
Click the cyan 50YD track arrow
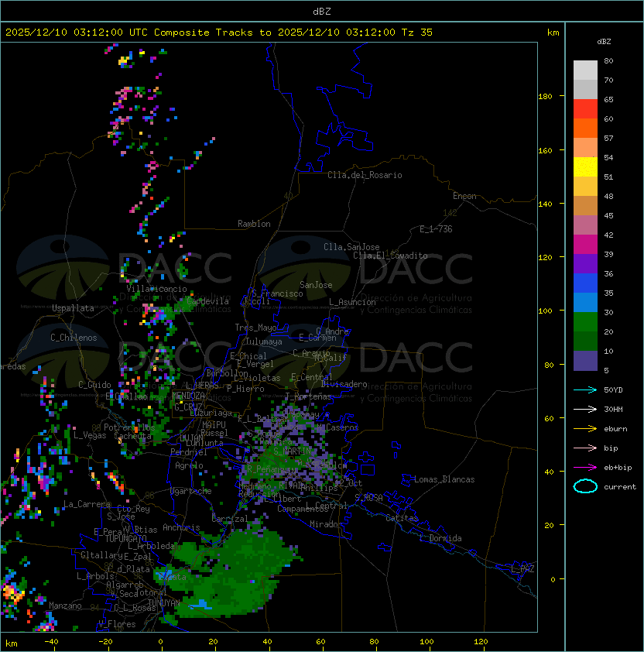click(585, 389)
